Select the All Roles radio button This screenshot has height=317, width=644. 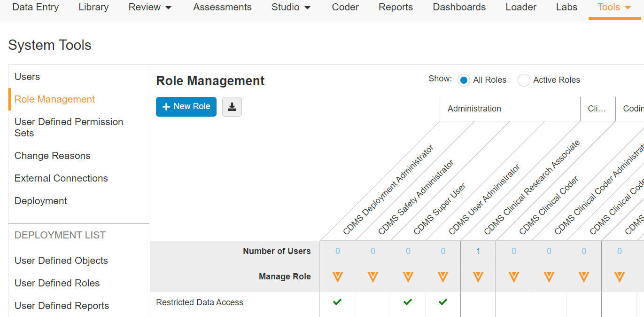[464, 80]
